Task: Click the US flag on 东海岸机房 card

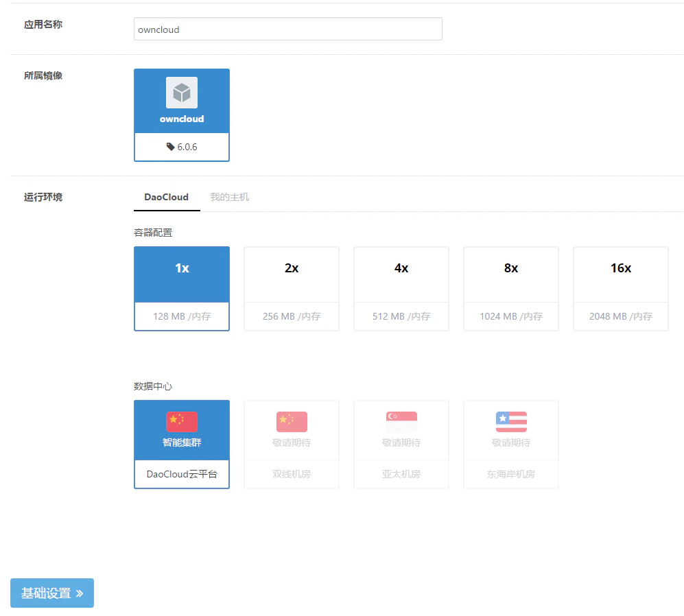Action: click(x=511, y=422)
